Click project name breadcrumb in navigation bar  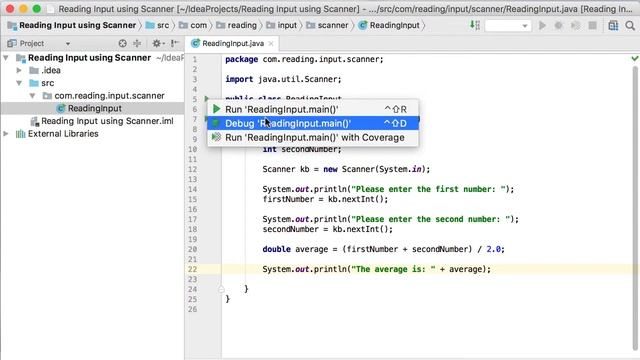coord(78,25)
